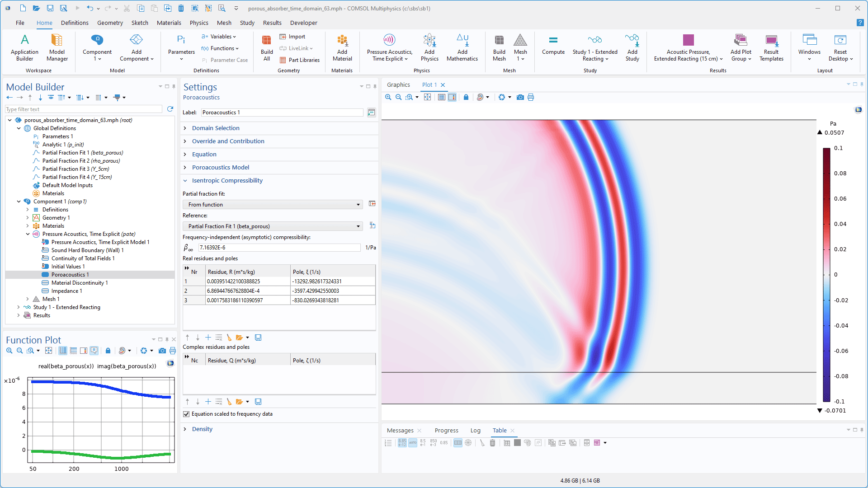868x488 pixels.
Task: Select Sound Hard Boundary (Wall) 1 node
Action: coord(87,250)
